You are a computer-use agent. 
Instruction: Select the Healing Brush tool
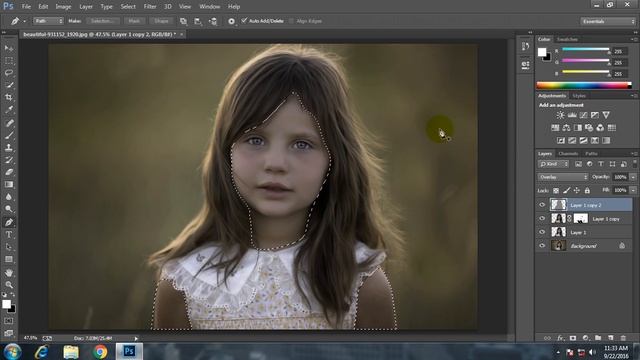[x=9, y=123]
